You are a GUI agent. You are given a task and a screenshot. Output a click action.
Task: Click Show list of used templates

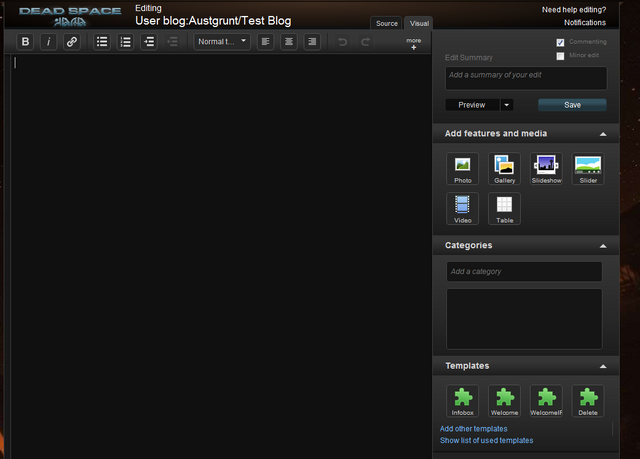point(487,441)
